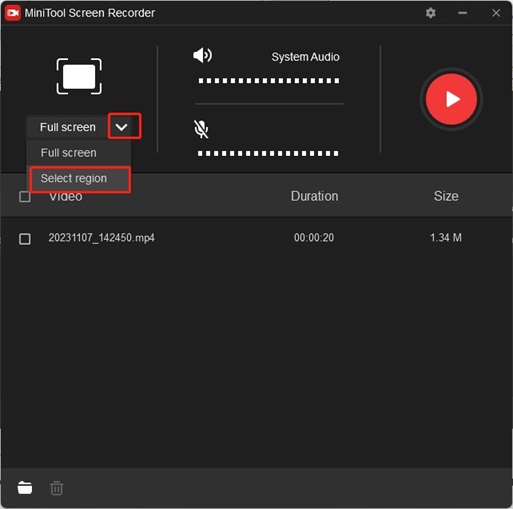The image size is (513, 509).
Task: Start recording with the red record button
Action: tap(451, 99)
